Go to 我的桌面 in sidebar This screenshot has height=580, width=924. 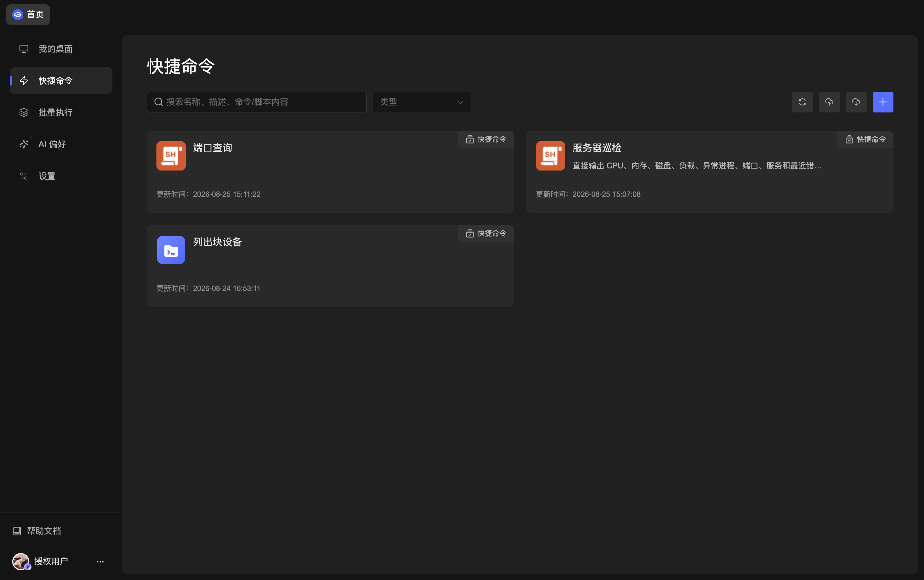pos(61,49)
